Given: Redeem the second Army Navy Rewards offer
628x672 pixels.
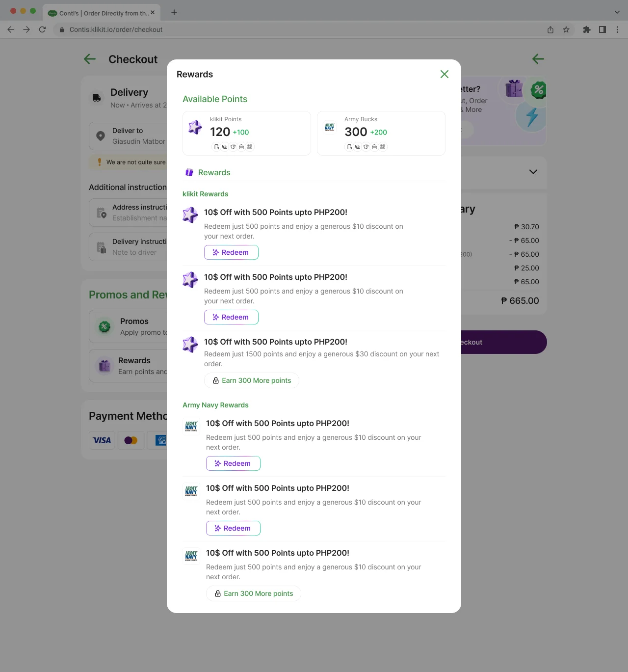Looking at the screenshot, I should tap(233, 528).
